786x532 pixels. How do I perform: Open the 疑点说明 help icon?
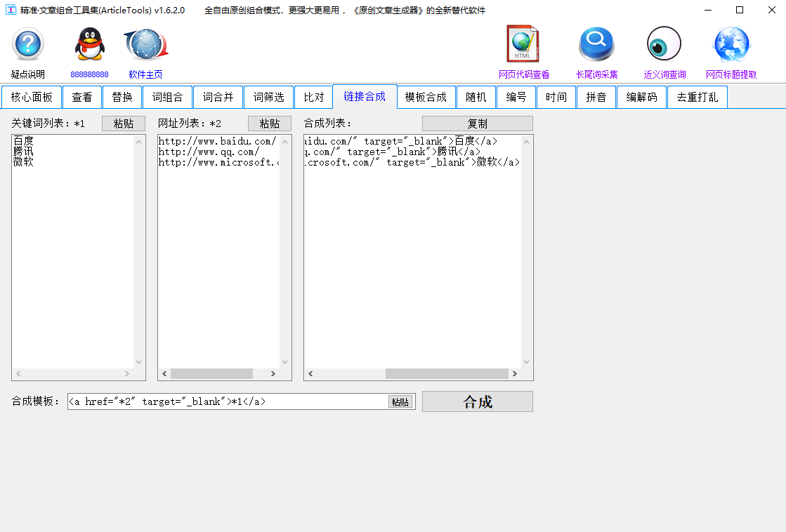(x=26, y=46)
